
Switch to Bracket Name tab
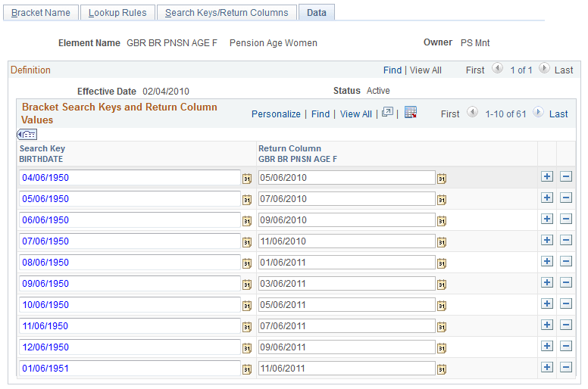41,13
